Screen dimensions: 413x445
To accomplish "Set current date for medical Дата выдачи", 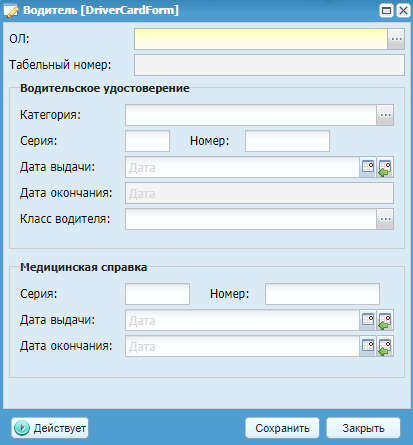I will pos(385,320).
